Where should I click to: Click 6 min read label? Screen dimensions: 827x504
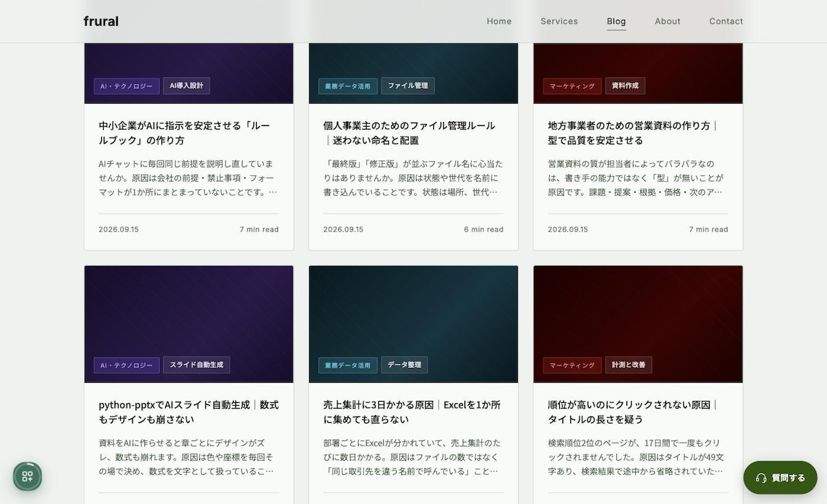point(484,230)
